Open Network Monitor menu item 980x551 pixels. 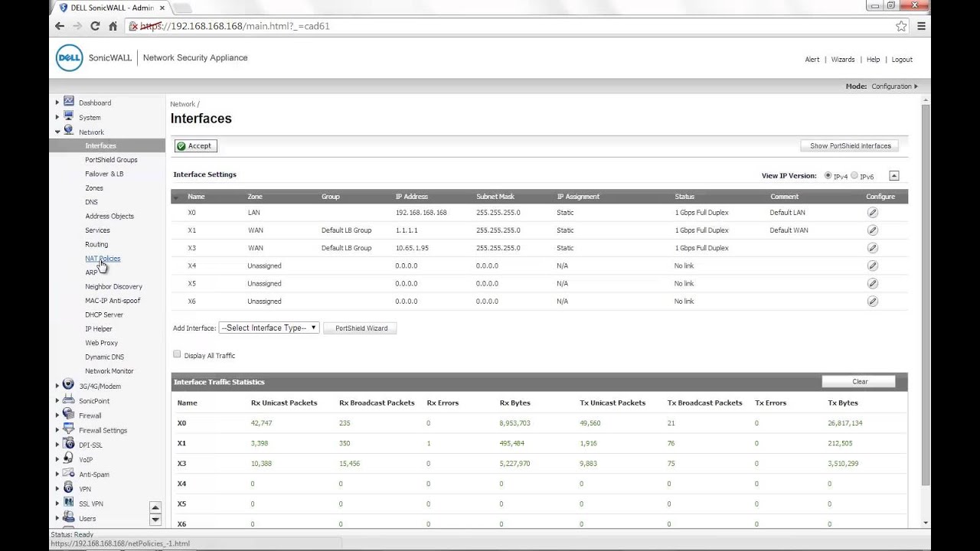point(109,371)
